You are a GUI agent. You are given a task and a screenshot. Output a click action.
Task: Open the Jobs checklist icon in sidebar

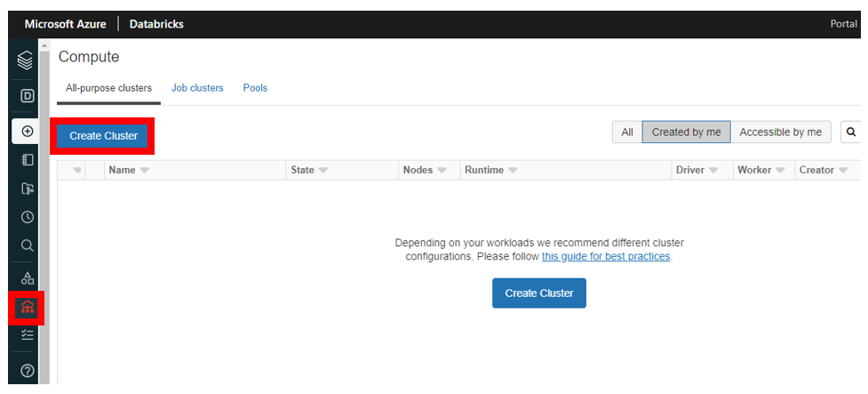(28, 334)
